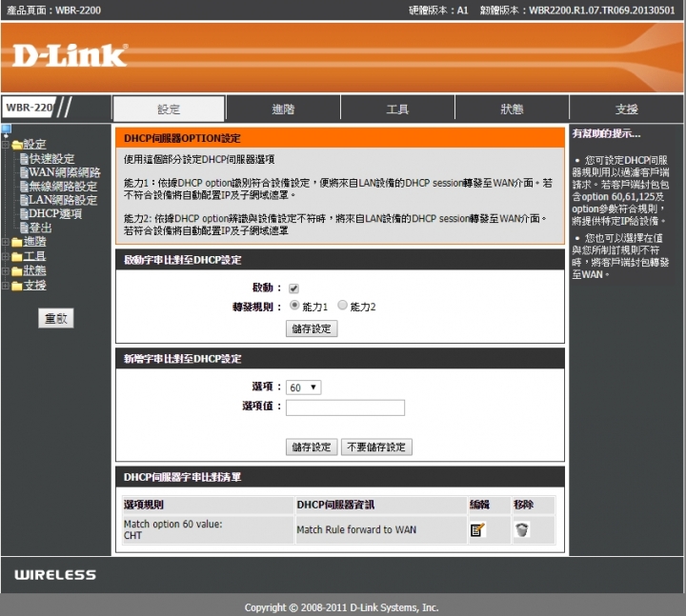Viewport: 686px width, 616px height.
Task: Toggle the 啟動 checkbox
Action: [x=293, y=288]
